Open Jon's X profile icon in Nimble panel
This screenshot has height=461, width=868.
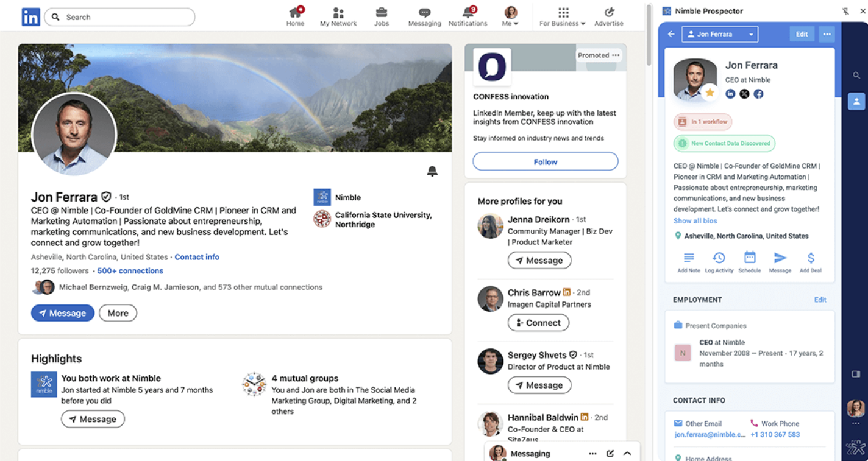[x=744, y=94]
